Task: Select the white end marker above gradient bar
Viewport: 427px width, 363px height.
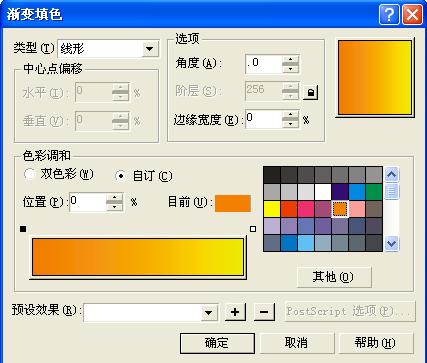Action: point(253,229)
